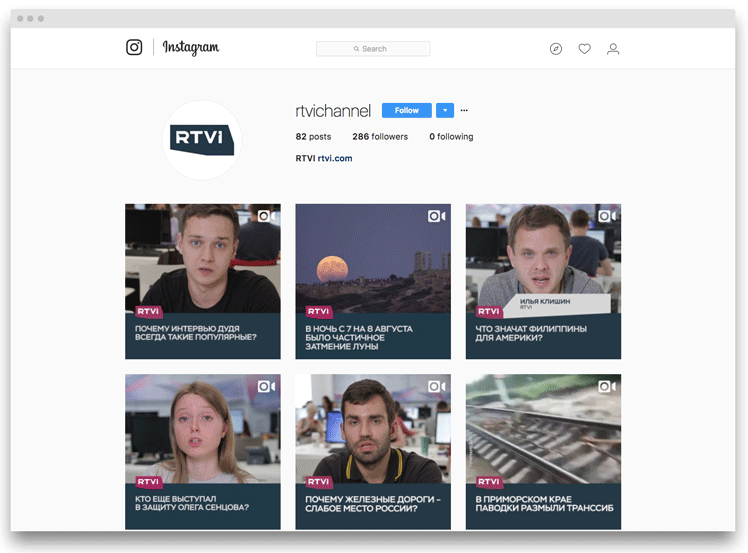Open the Дудь interview popularity video post
Screen dimensions: 748x553
coord(203,282)
